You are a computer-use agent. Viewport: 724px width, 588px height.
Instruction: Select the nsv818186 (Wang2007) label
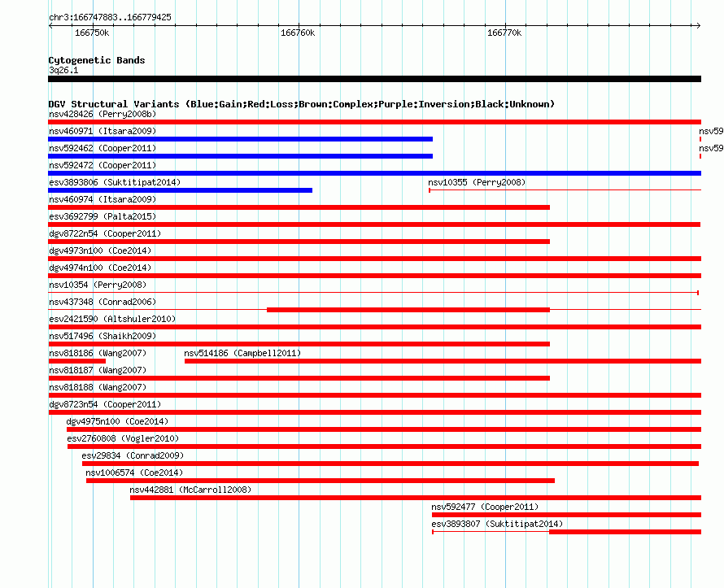tap(98, 353)
